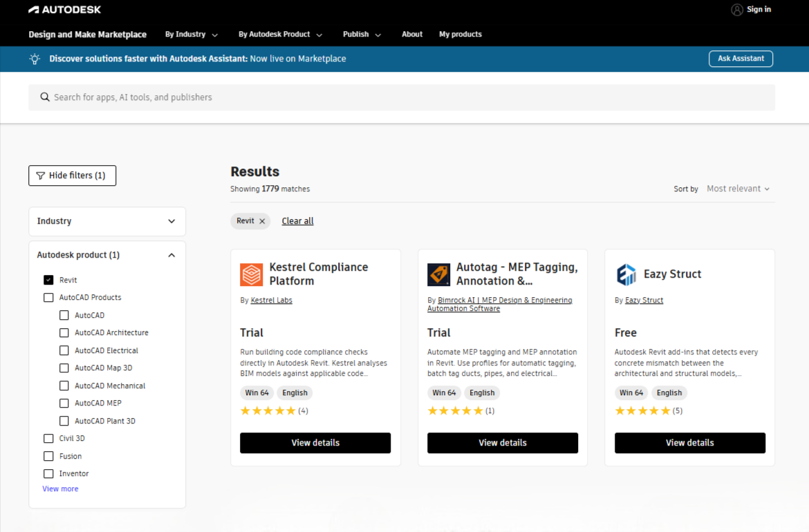Open the Publish dropdown menu

[362, 35]
